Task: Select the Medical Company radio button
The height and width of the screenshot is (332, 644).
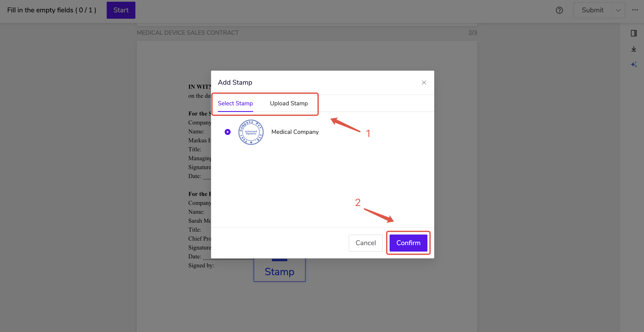Action: point(227,132)
